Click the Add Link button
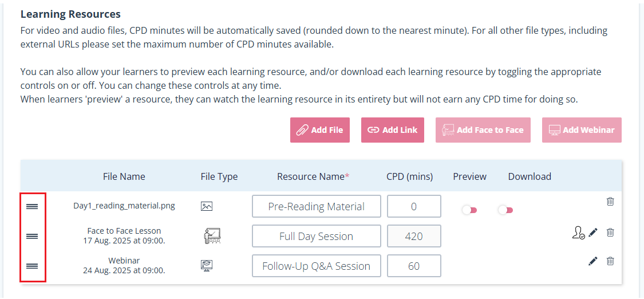The width and height of the screenshot is (644, 299). pyautogui.click(x=393, y=130)
